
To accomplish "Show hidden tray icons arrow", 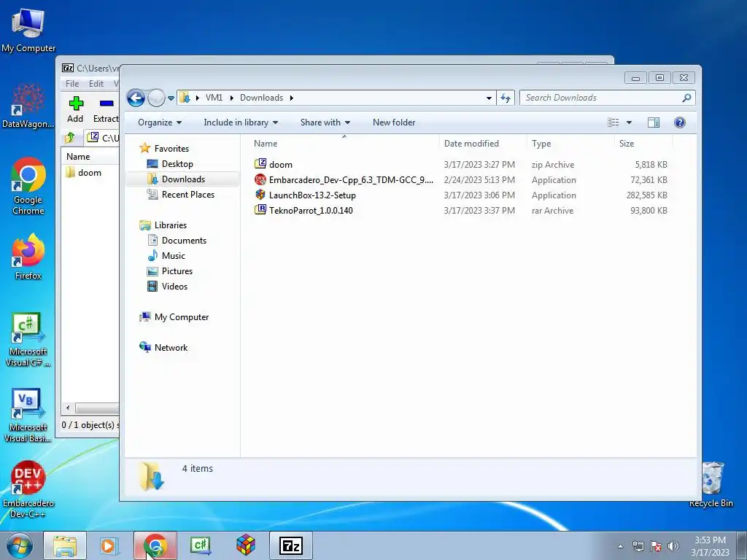I will click(x=620, y=546).
